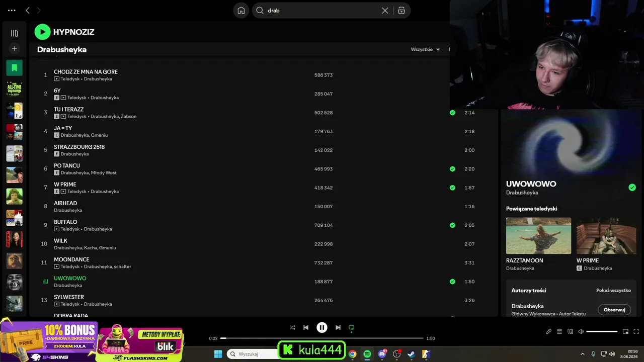Open the lyrics microphone icon
This screenshot has width=644, height=362.
click(x=548, y=331)
